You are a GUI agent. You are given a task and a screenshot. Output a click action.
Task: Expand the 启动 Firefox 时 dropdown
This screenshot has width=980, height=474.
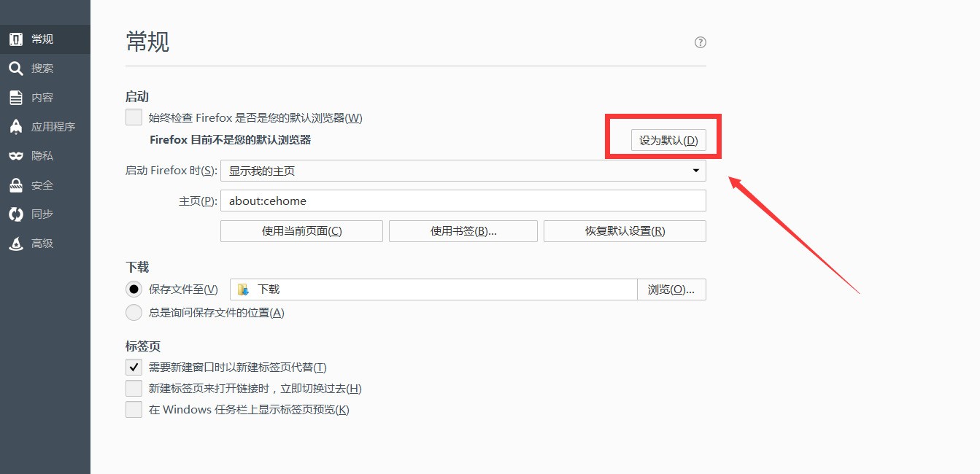pos(463,171)
